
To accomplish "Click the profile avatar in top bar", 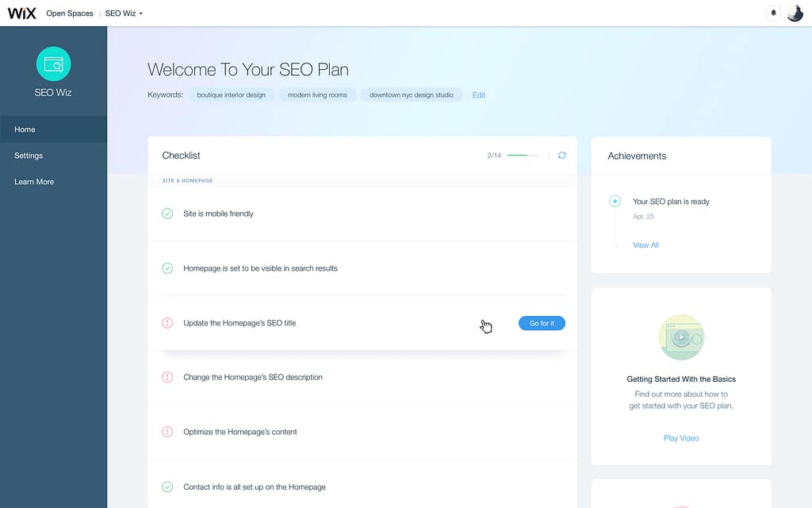I will coord(795,13).
